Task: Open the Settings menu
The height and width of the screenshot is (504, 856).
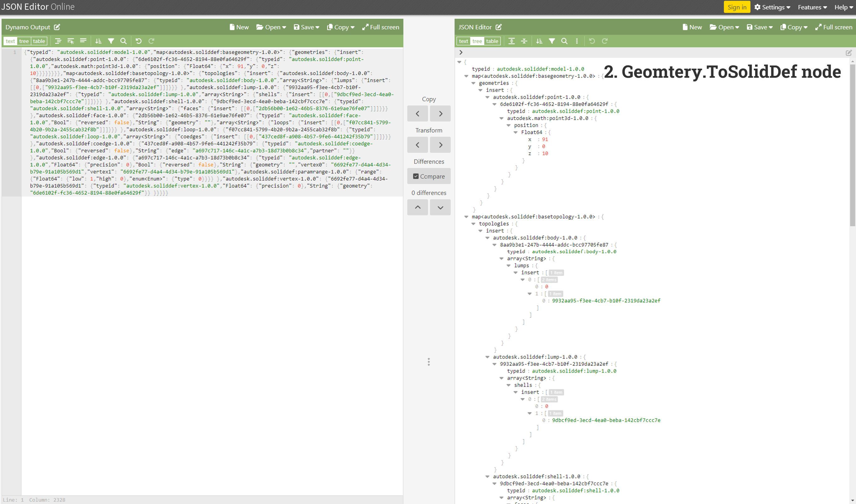Action: tap(772, 7)
